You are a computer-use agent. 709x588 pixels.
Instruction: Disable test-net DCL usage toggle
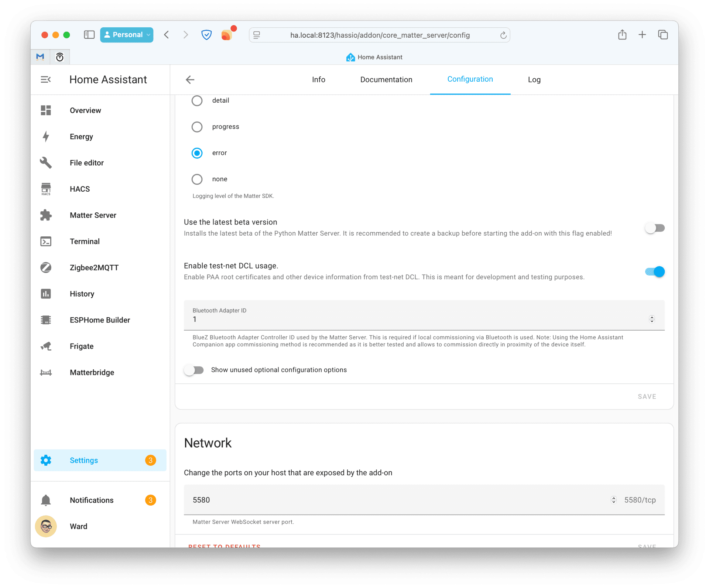pos(654,272)
